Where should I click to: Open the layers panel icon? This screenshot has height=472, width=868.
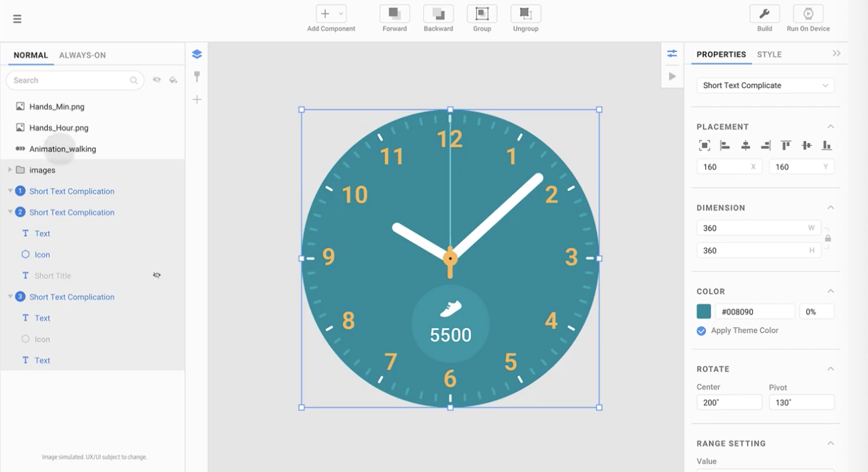(197, 54)
